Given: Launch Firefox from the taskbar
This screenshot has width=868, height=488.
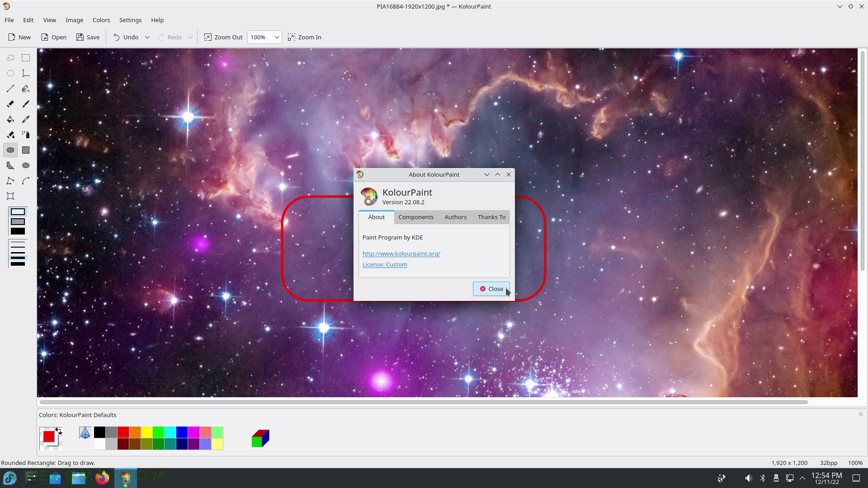Looking at the screenshot, I should [x=102, y=478].
